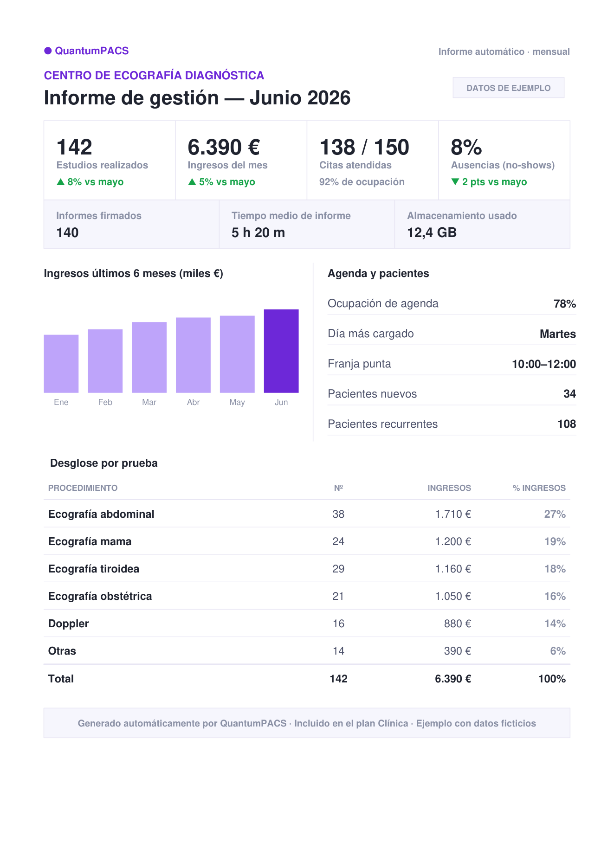Viewport: 614px width, 868px height.
Task: Select the Abr bar in the chart
Action: pos(194,355)
